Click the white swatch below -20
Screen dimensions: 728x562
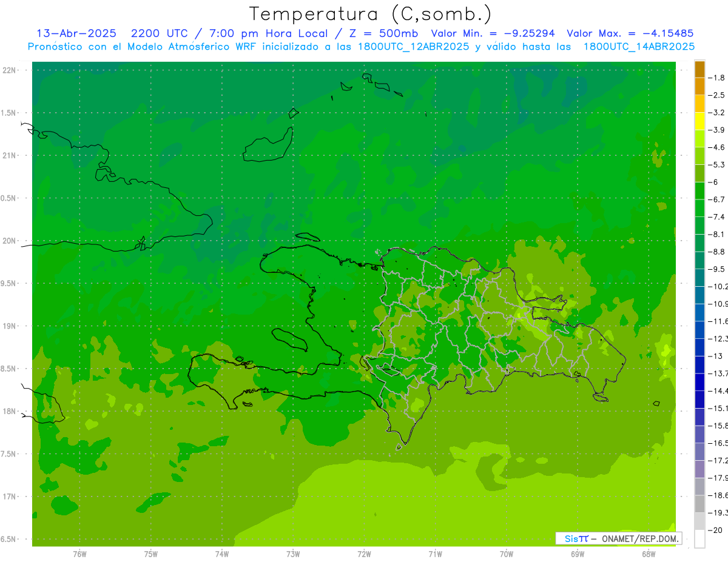pos(699,539)
